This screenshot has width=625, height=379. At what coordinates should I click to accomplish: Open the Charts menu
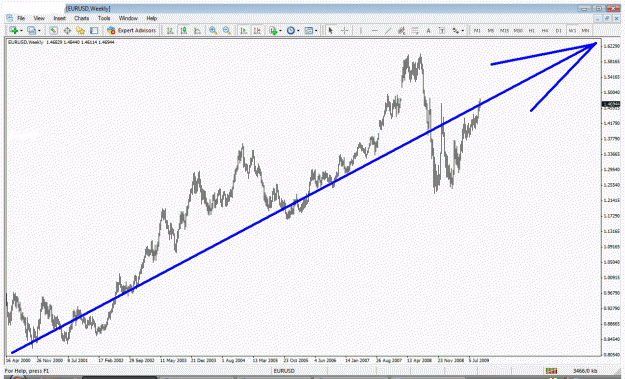[x=81, y=18]
